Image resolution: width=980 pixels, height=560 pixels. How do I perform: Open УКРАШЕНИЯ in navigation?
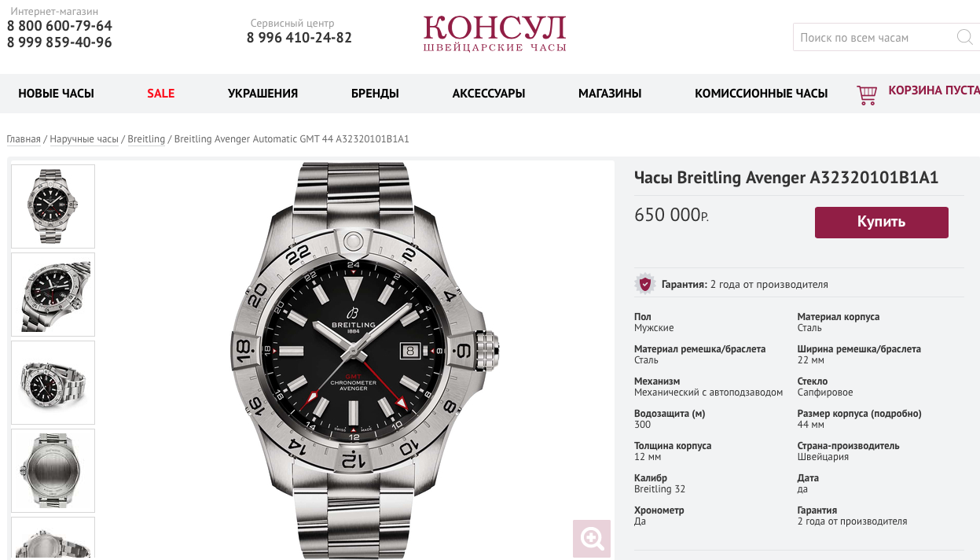coord(262,94)
